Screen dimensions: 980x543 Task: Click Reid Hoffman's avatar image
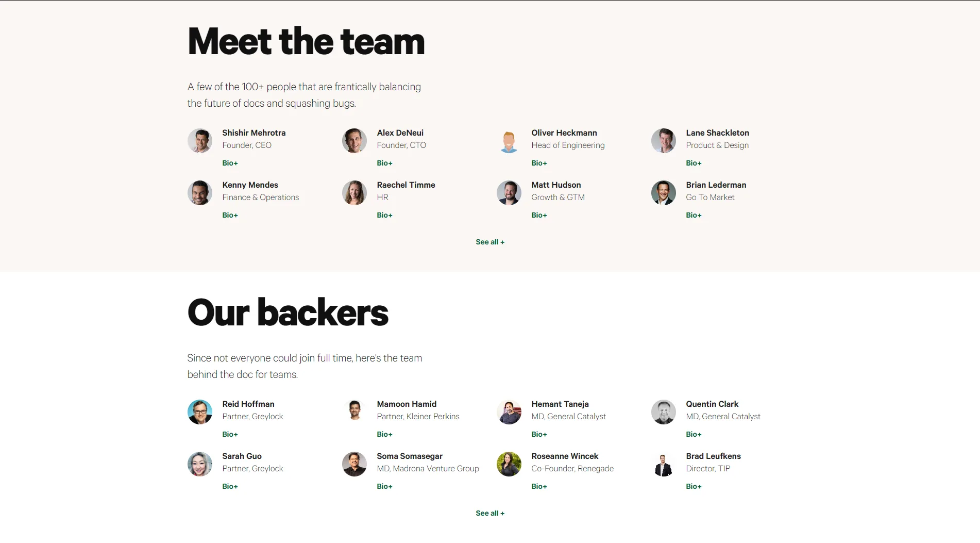200,412
